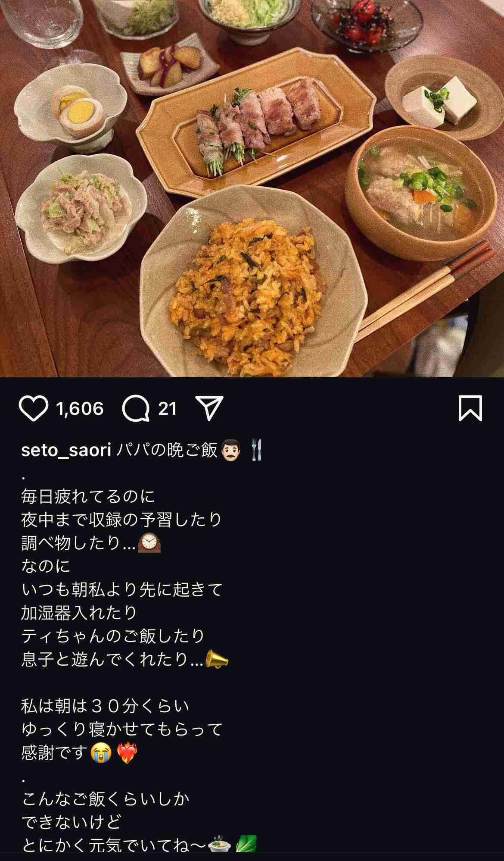The height and width of the screenshot is (861, 504).
Task: Tap the man face emoji in caption
Action: point(230,450)
